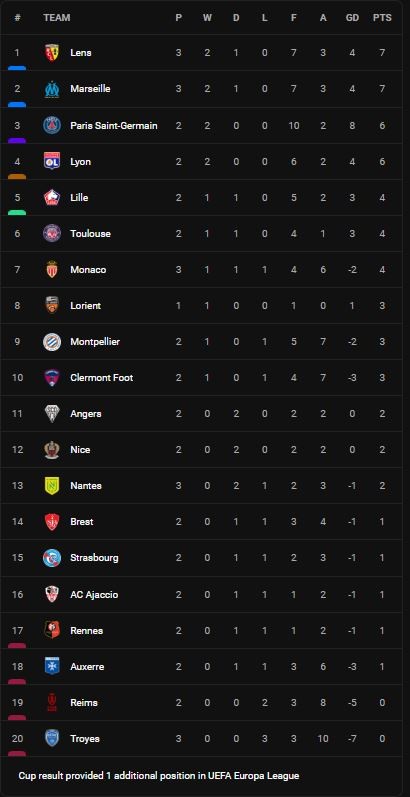Viewport: 410px width, 797px height.
Task: Click the Monaco team logo
Action: [x=52, y=269]
